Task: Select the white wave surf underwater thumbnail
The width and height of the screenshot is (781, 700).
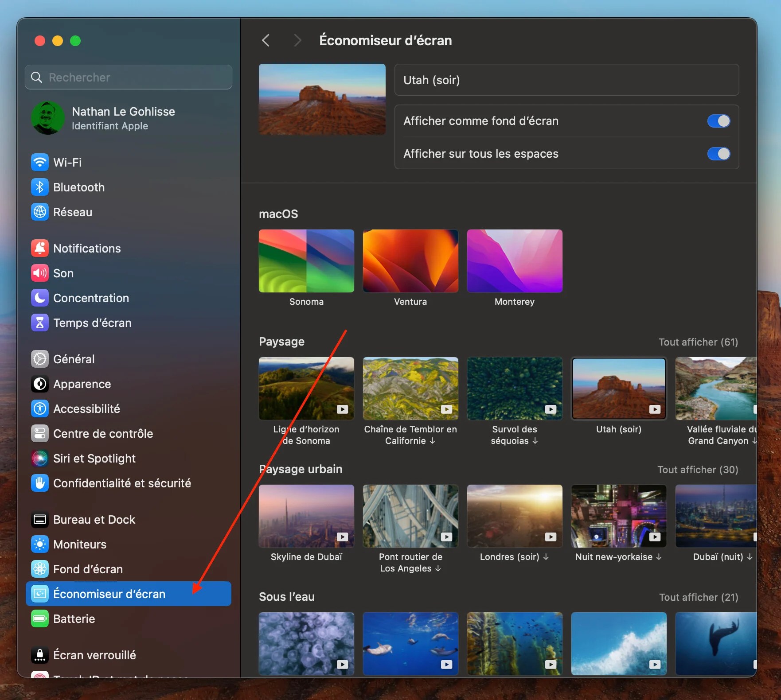Action: point(619,644)
